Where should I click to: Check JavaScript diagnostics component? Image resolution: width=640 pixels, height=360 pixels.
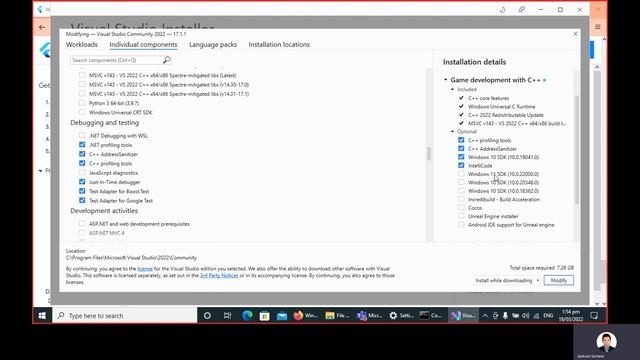[82, 173]
